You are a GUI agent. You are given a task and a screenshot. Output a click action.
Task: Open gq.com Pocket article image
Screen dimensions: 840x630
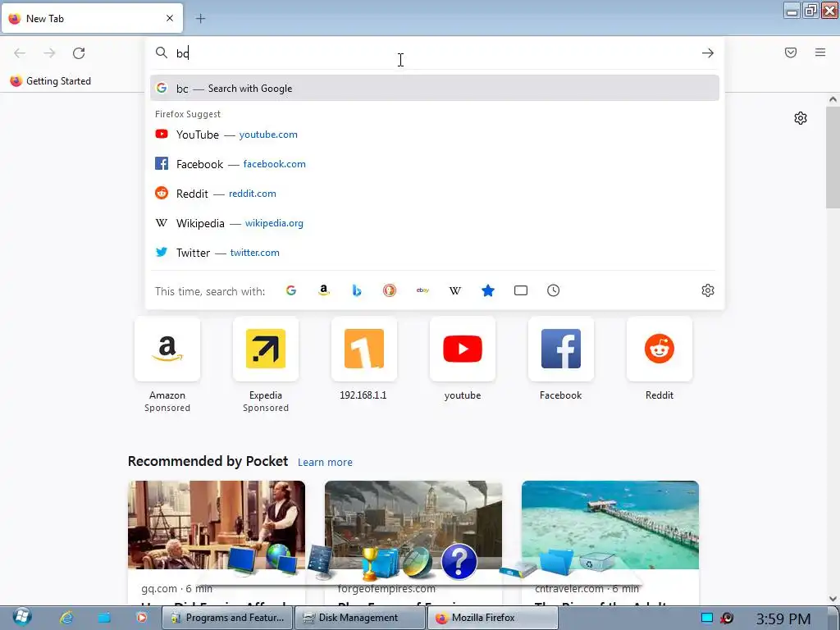click(x=217, y=524)
